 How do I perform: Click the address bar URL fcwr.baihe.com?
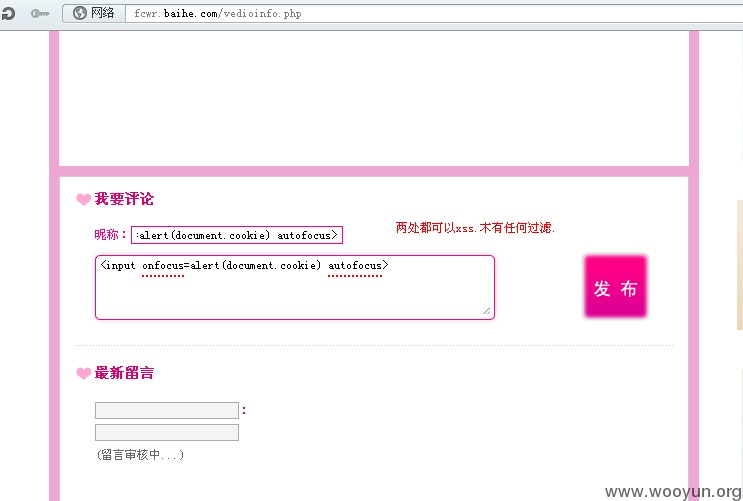tap(218, 13)
